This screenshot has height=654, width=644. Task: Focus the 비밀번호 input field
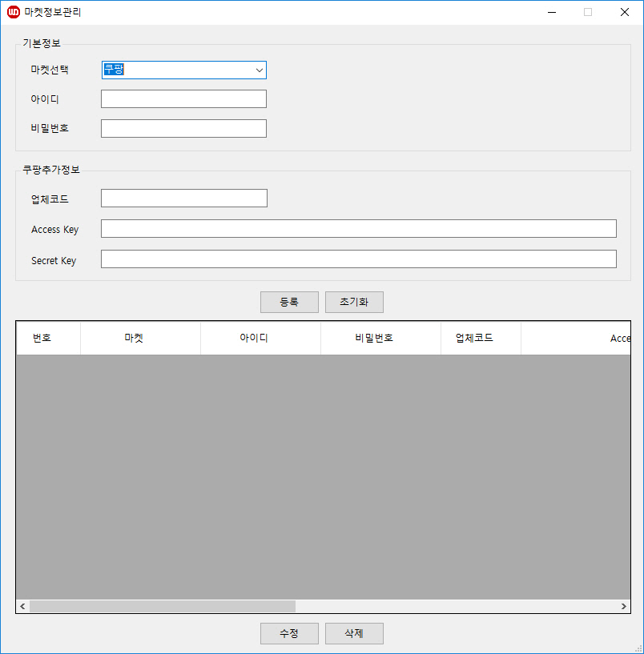tap(183, 128)
